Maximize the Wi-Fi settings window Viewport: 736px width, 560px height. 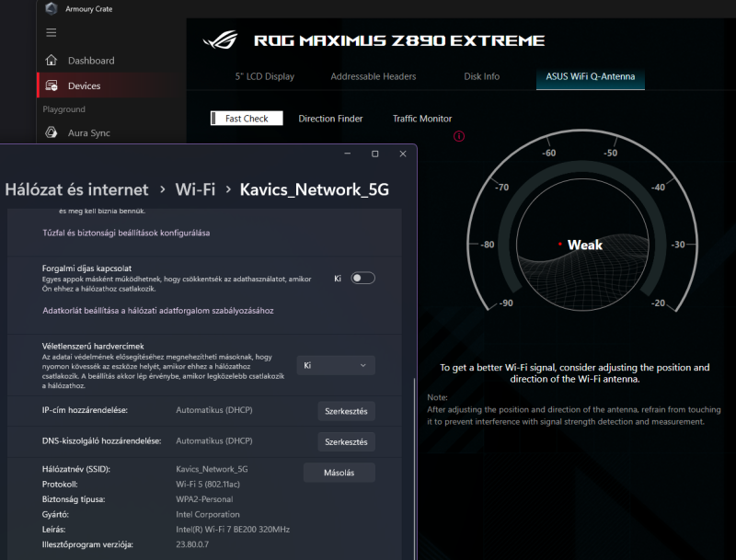pos(375,154)
